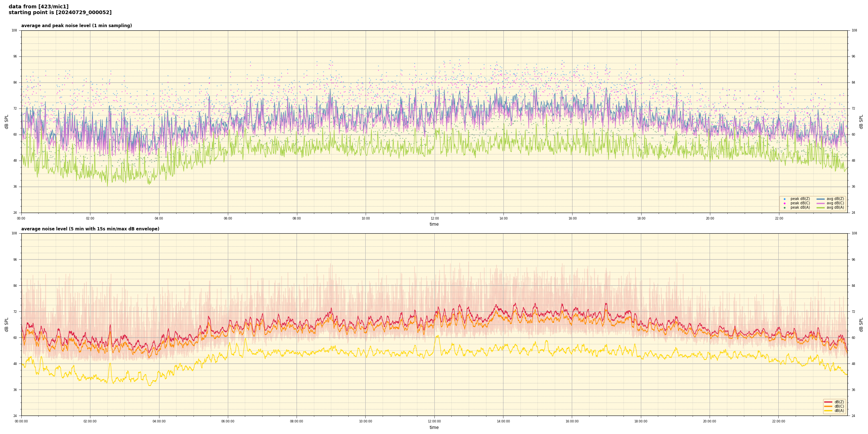Click yellow dB(A) entry in bottom legend

828,410
